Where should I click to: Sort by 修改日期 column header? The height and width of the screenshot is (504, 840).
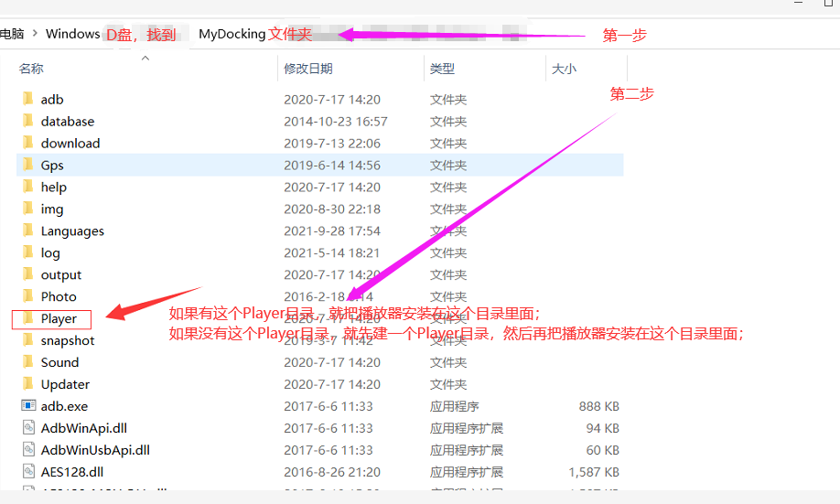coord(308,69)
